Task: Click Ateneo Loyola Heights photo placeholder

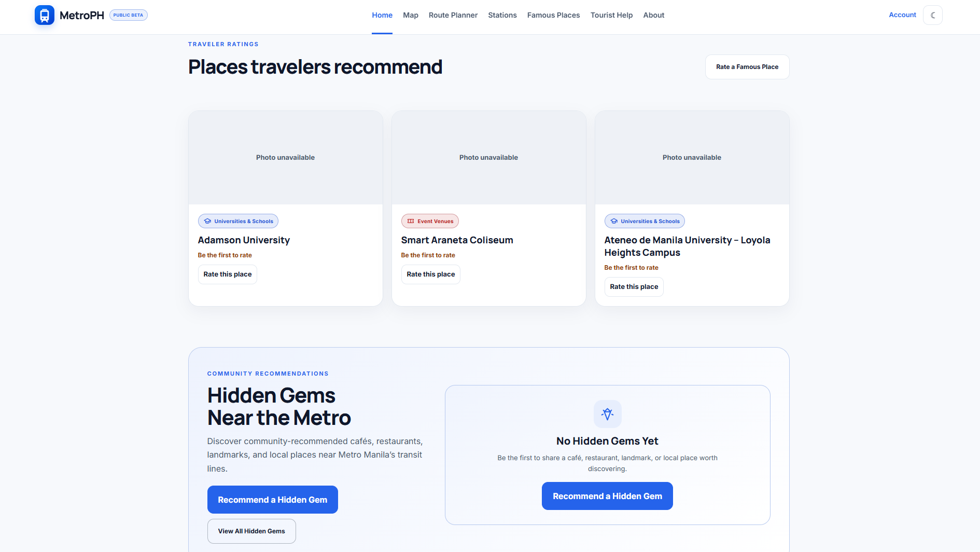Action: point(692,158)
